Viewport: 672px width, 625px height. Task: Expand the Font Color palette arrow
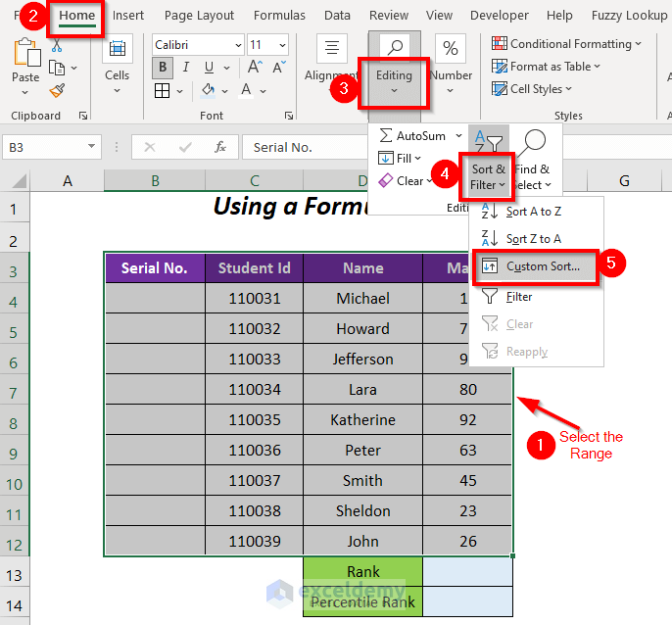coord(264,91)
